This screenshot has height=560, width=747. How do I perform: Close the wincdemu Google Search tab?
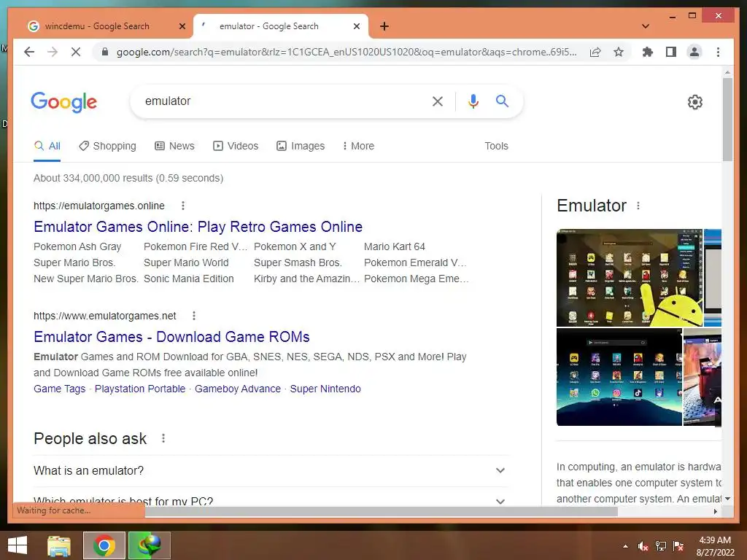point(182,26)
